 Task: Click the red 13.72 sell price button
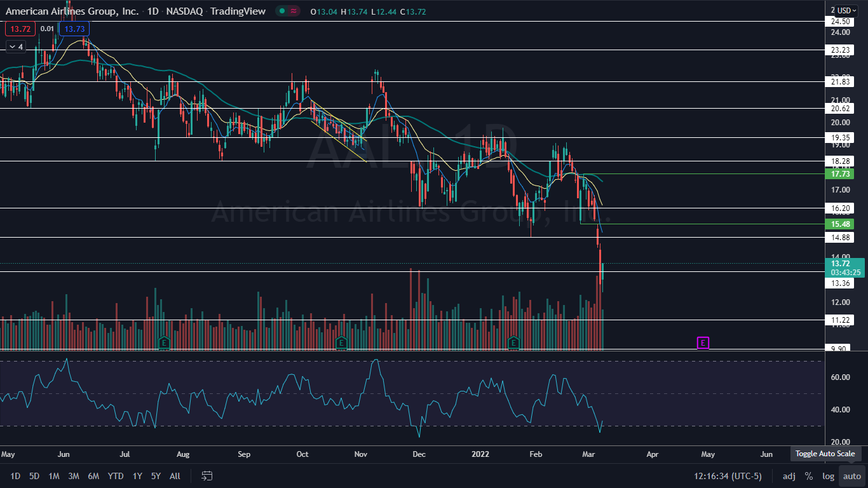coord(20,29)
